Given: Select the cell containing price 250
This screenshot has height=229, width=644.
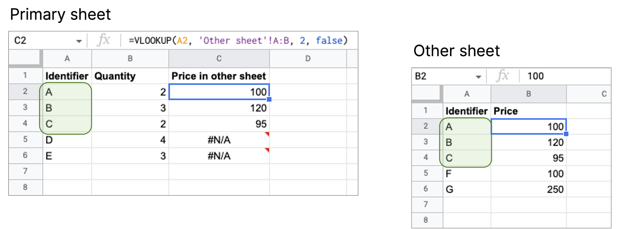Looking at the screenshot, I should pyautogui.click(x=528, y=189).
